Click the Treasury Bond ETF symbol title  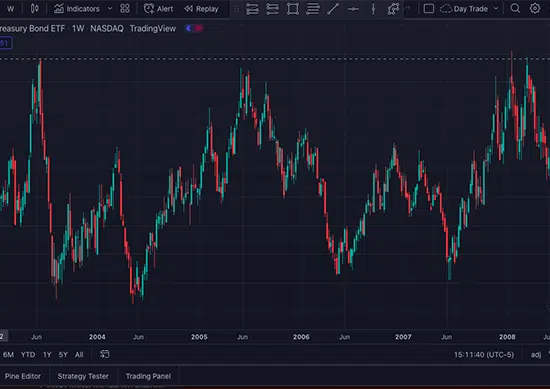coord(32,28)
